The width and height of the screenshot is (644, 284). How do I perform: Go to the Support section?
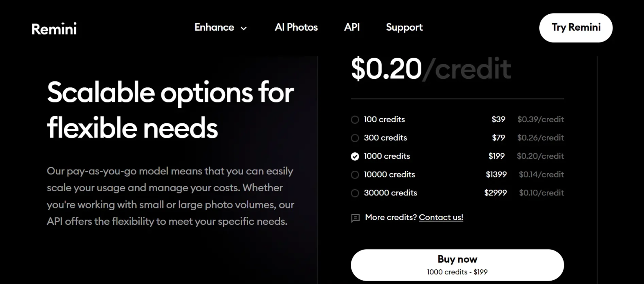coord(404,27)
